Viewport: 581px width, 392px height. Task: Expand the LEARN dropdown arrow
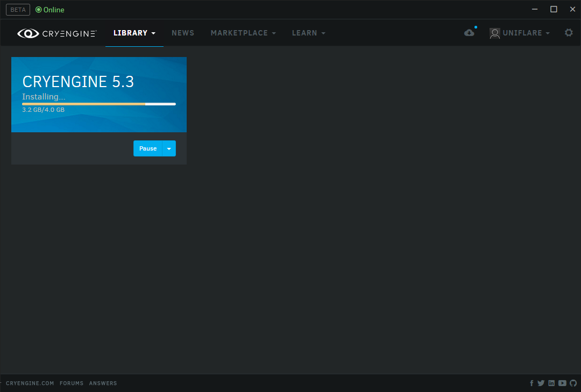coord(323,33)
